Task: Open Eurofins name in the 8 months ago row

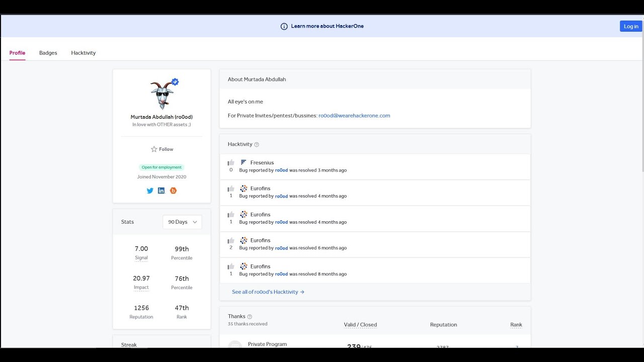Action: (261, 266)
